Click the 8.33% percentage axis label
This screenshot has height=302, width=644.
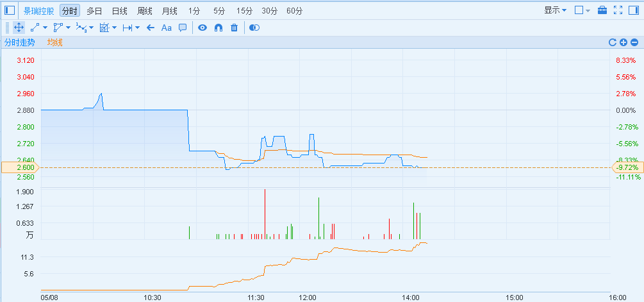626,60
